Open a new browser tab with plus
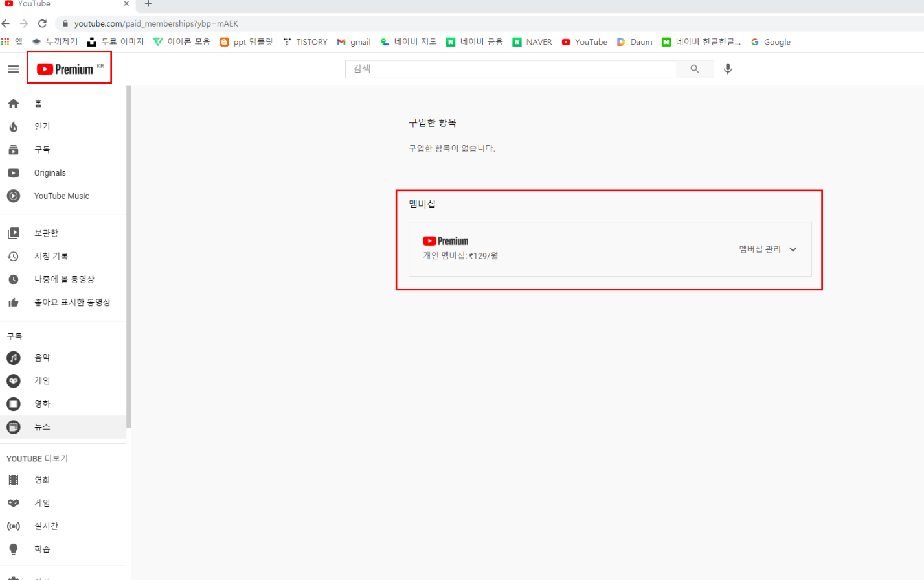The width and height of the screenshot is (924, 580). [148, 4]
